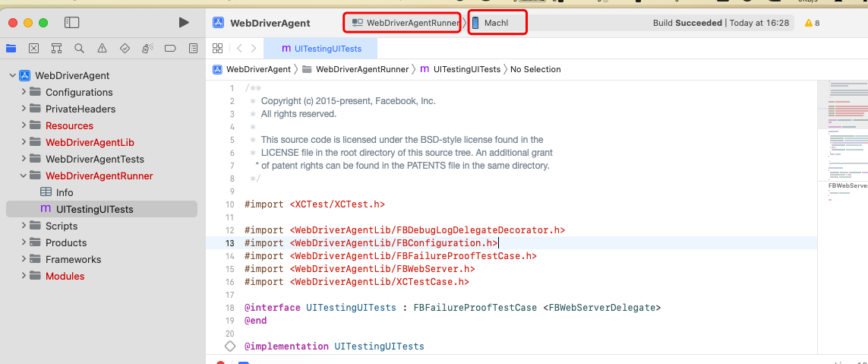Open the Breakpoint navigator
Image resolution: width=868 pixels, height=364 pixels.
(170, 48)
